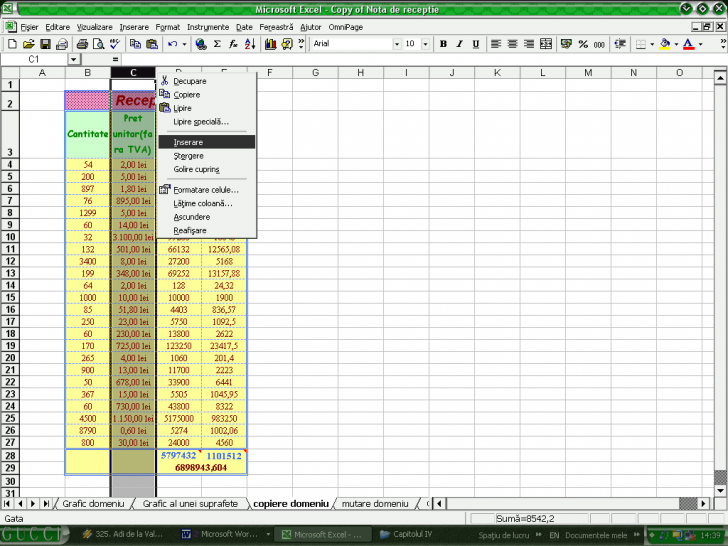728x546 pixels.
Task: Open the Format menu
Action: (168, 27)
